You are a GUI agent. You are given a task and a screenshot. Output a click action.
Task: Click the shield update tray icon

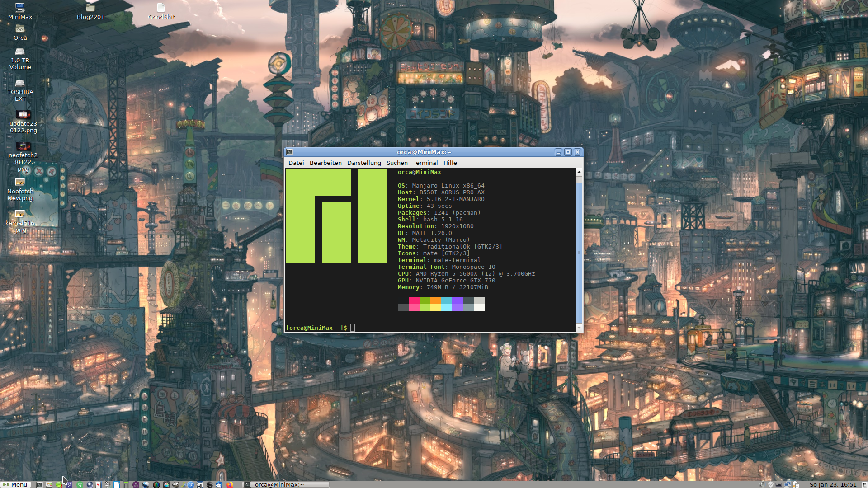coord(771,484)
